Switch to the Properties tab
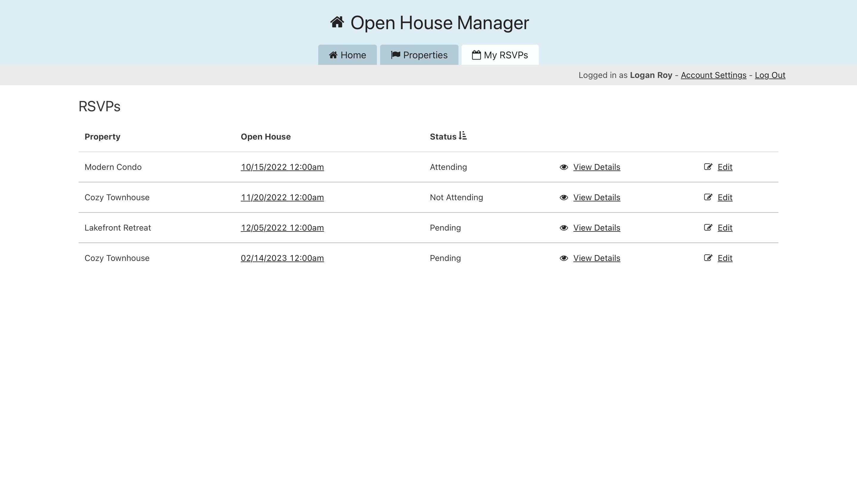This screenshot has height=504, width=857. [419, 55]
